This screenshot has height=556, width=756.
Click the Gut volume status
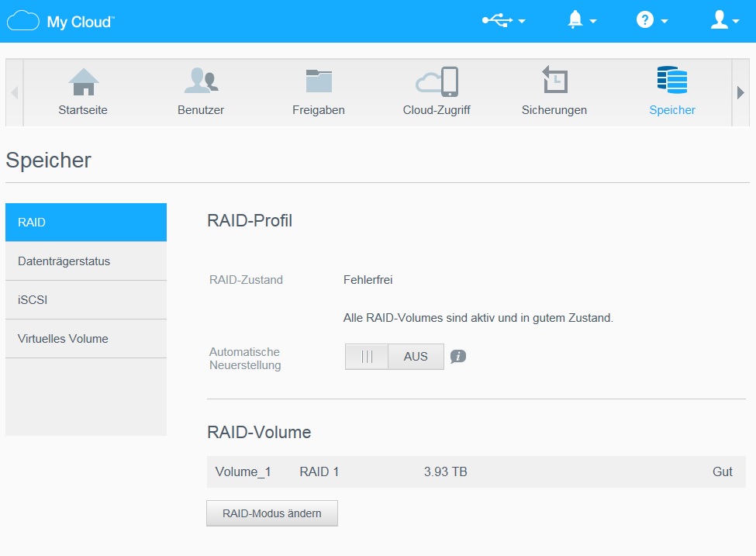pos(722,471)
